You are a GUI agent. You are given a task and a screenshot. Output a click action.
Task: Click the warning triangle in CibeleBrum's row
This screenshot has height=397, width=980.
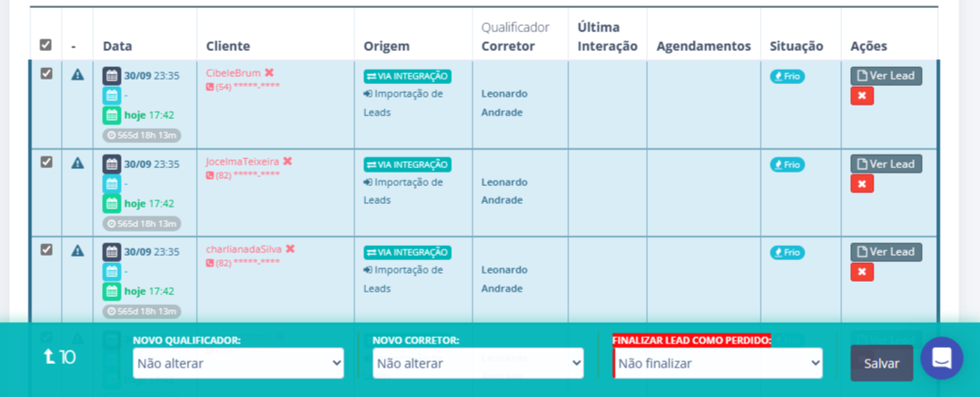[78, 75]
